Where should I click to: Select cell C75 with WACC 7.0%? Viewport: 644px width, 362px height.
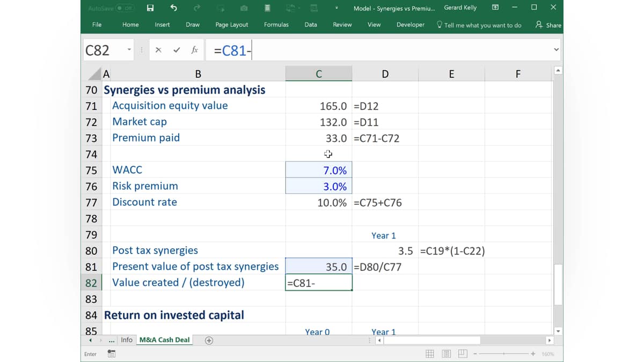pyautogui.click(x=319, y=170)
